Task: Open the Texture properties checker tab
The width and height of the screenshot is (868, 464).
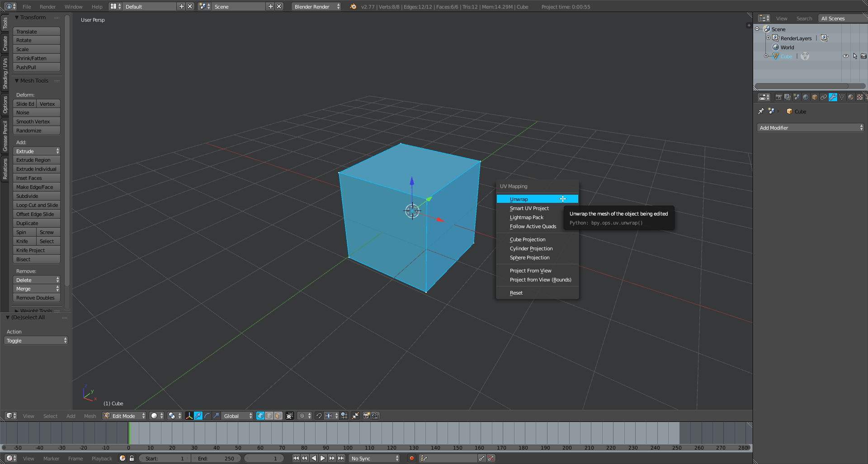Action: pos(860,97)
